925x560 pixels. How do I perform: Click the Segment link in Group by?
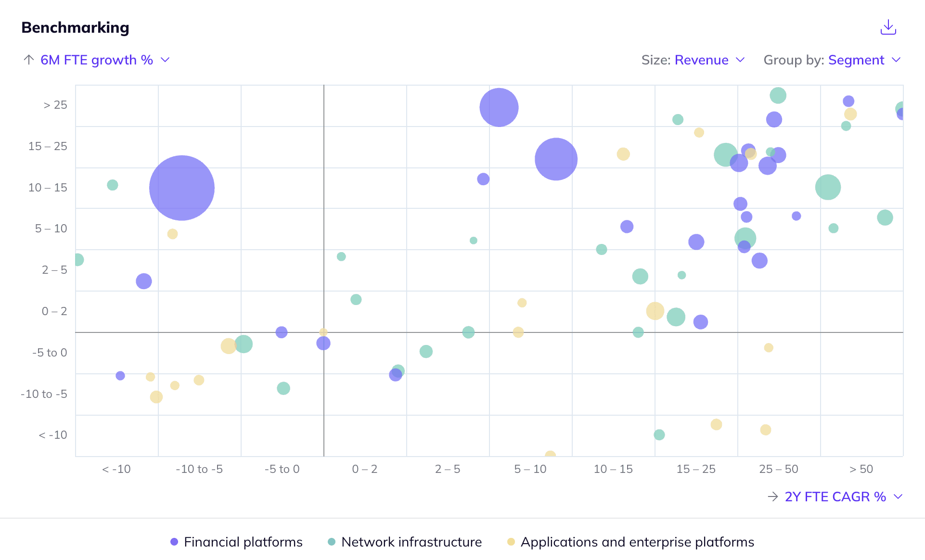856,60
